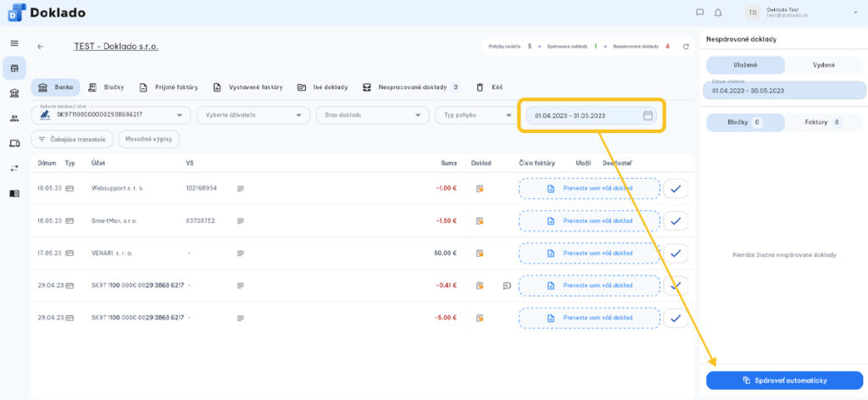The image size is (868, 400).
Task: Open the devices icon in the sidebar
Action: (x=14, y=143)
